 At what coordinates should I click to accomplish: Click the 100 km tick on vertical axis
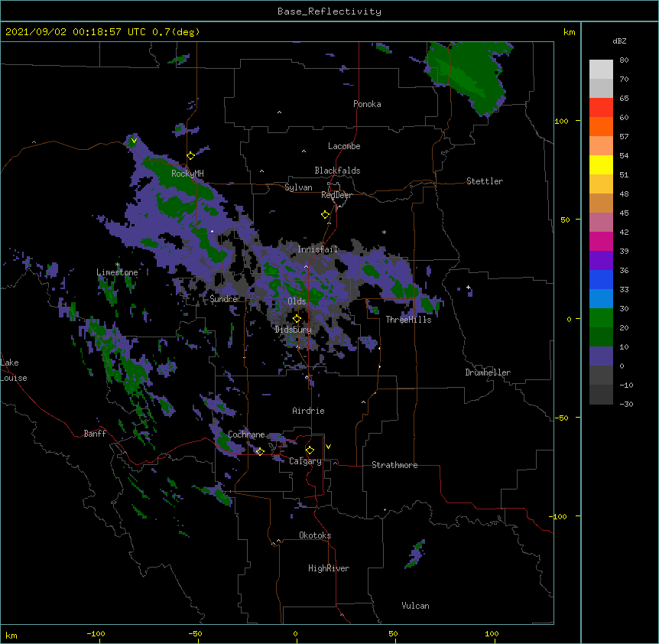click(x=561, y=121)
